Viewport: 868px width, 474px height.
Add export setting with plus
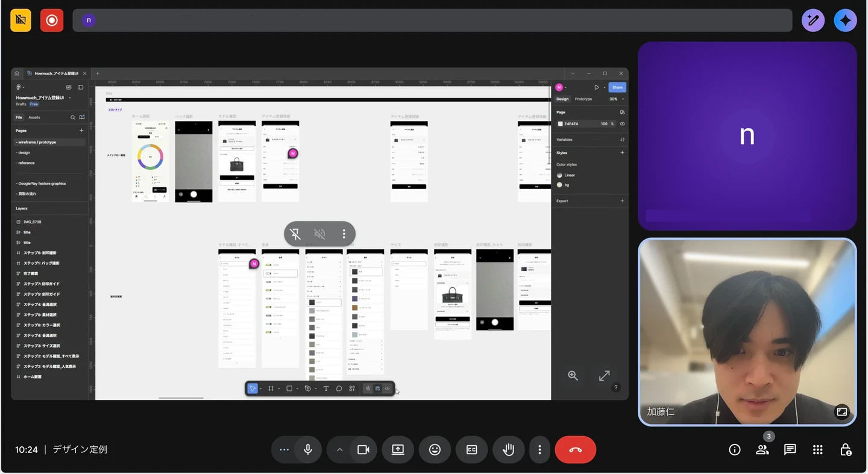(622, 201)
